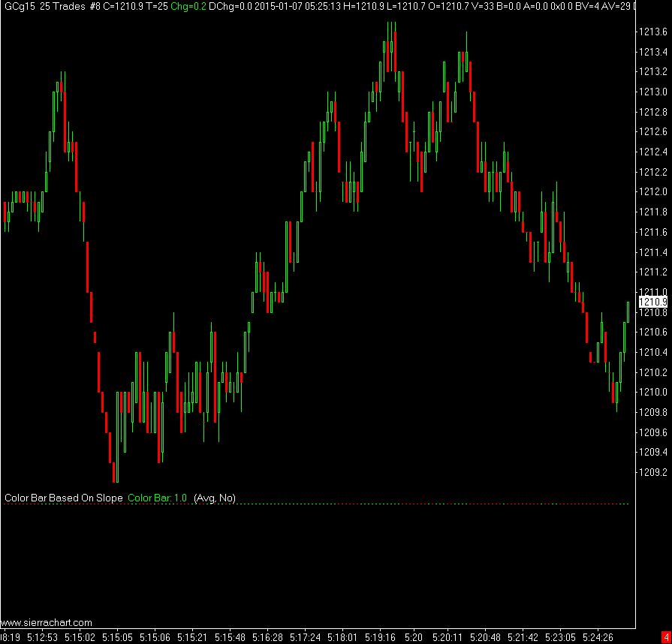This screenshot has height=644, width=672.
Task: Click the 5:15:05 time axis label
Action: (x=117, y=637)
